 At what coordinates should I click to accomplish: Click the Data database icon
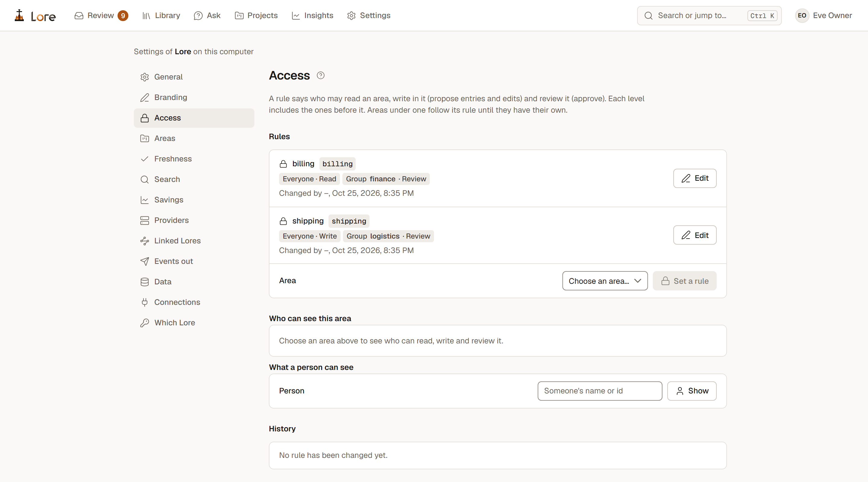tap(145, 282)
